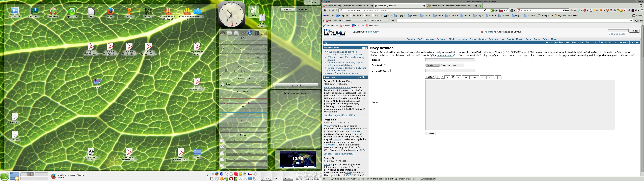Open the Office desktop icon
This screenshot has height=181, width=644.
point(91,13)
